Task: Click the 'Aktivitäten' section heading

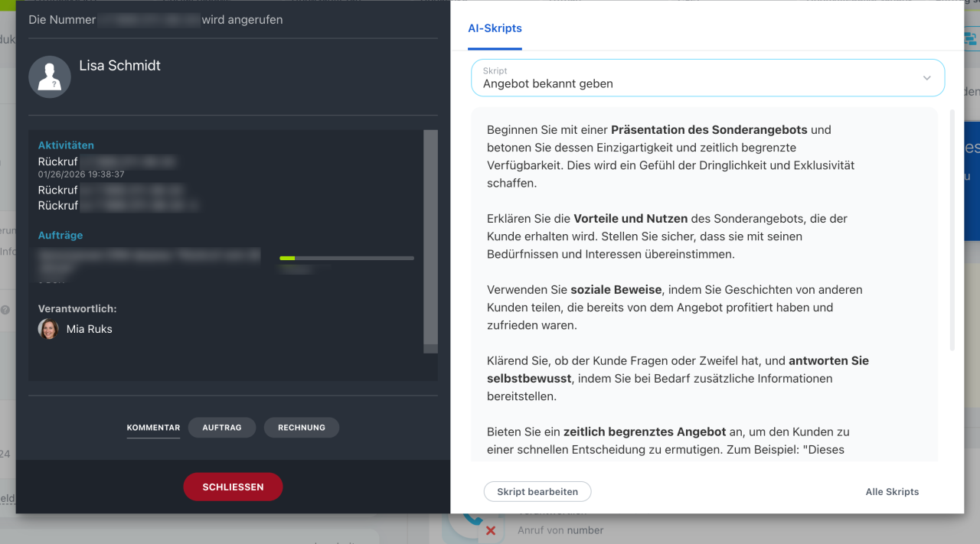Action: click(66, 145)
